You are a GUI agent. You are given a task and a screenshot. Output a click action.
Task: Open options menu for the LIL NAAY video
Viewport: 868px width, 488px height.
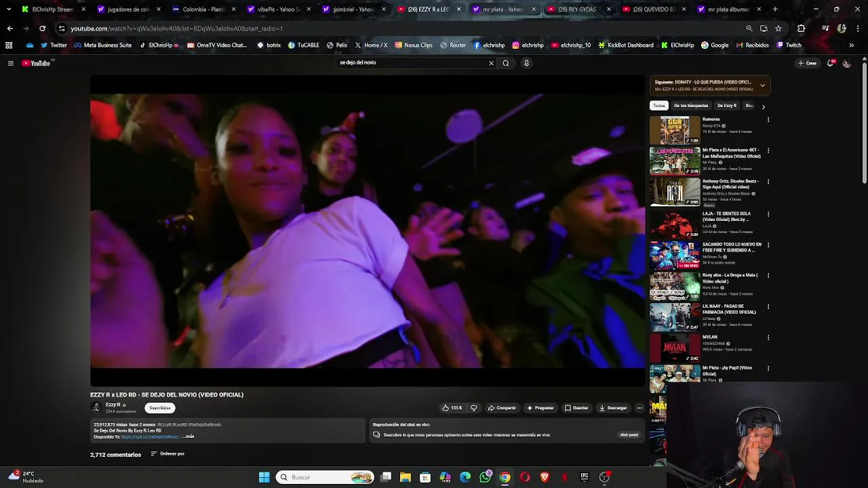pyautogui.click(x=768, y=306)
